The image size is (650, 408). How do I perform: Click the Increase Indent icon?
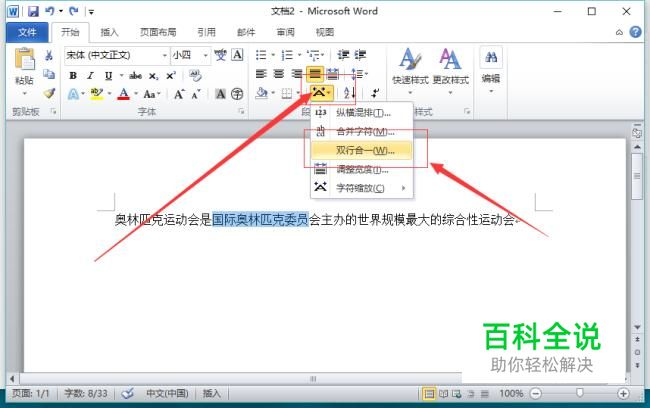coord(360,55)
